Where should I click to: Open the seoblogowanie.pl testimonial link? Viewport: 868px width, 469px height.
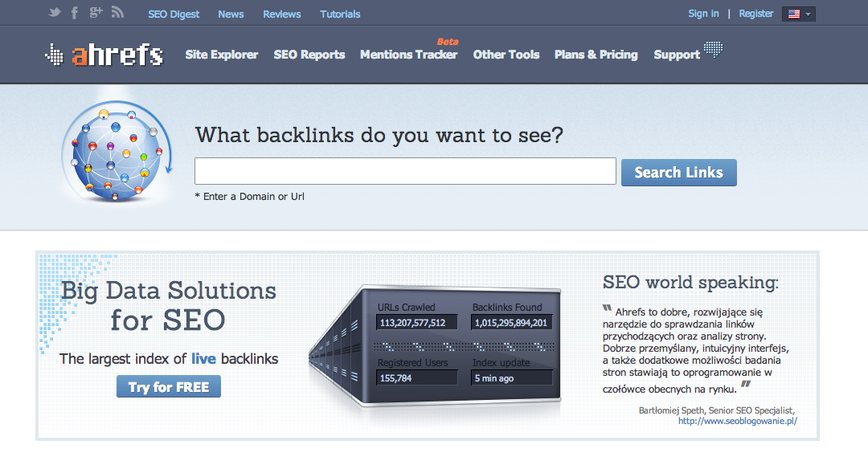[737, 421]
